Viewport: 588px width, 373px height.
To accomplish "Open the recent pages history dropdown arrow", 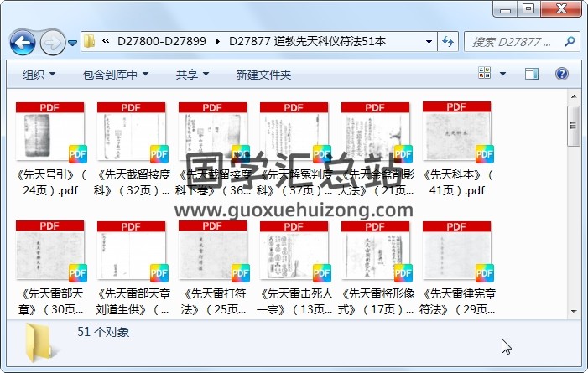I will pyautogui.click(x=73, y=42).
